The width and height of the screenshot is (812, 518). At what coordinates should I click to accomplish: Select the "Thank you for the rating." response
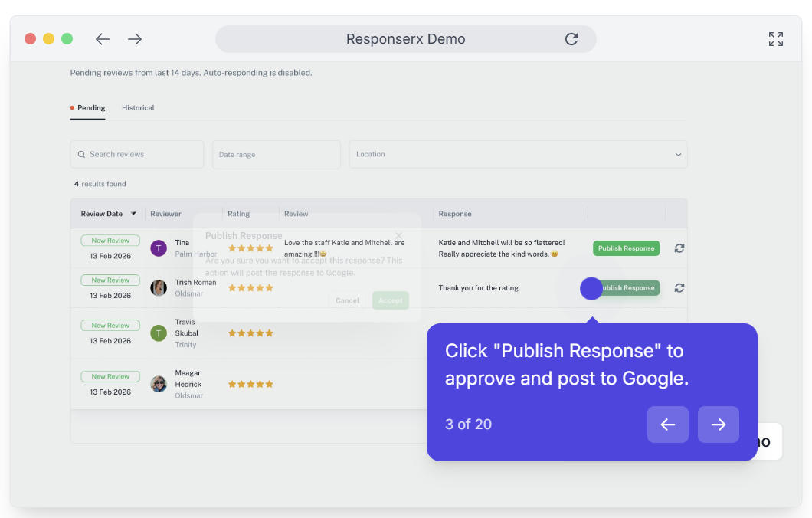pyautogui.click(x=479, y=288)
